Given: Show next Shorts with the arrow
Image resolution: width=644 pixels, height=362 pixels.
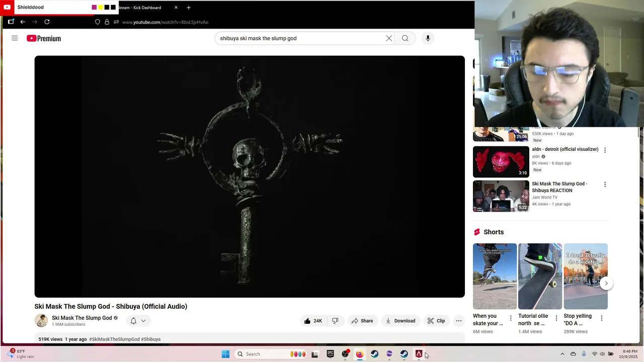Looking at the screenshot, I should point(606,283).
